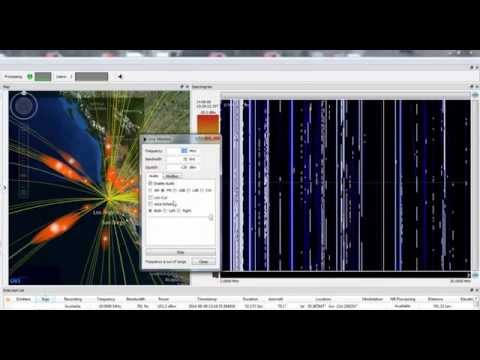
Task: Sort by the Recording column header
Action: pyautogui.click(x=73, y=299)
